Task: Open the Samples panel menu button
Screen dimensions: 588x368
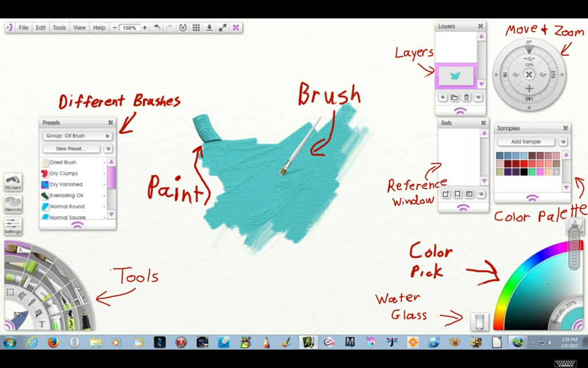Action: tap(563, 141)
